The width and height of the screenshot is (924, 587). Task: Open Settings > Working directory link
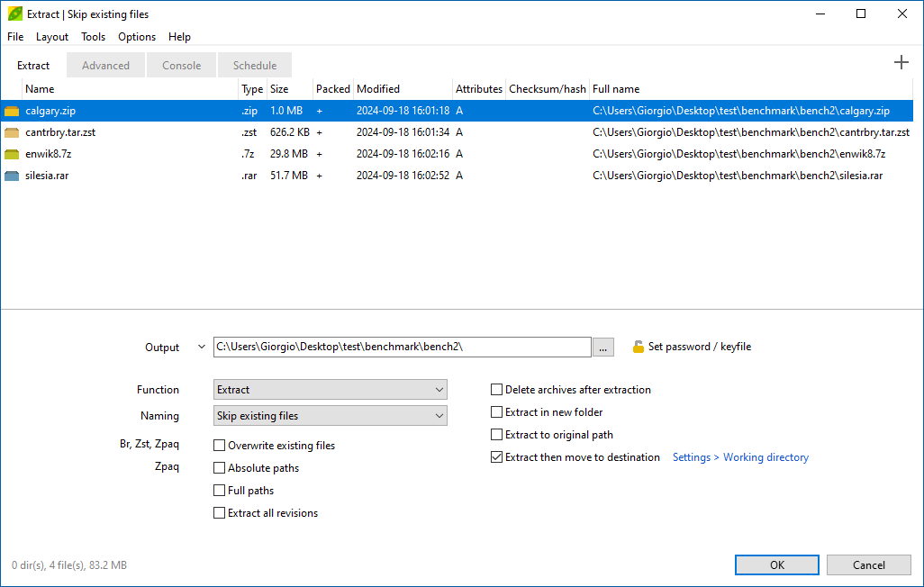739,456
